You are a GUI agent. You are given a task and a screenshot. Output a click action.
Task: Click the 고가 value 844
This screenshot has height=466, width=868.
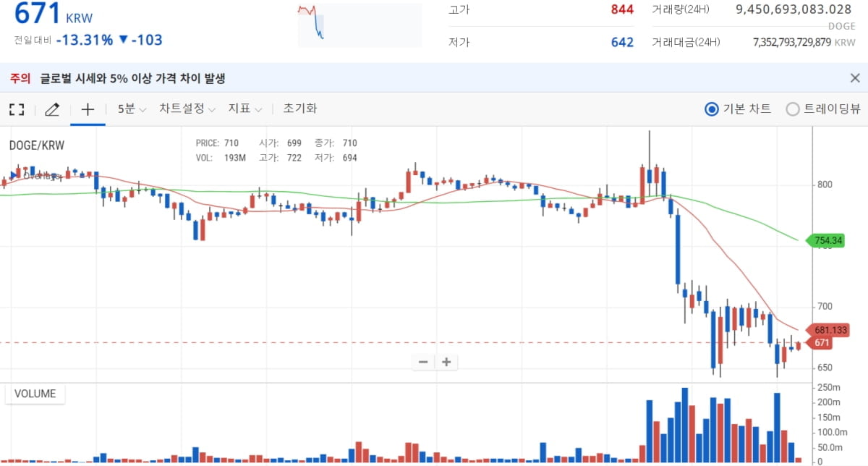click(622, 9)
